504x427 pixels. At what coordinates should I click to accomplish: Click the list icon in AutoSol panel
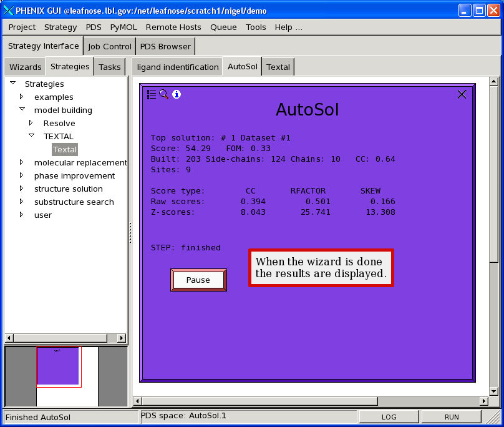point(152,94)
